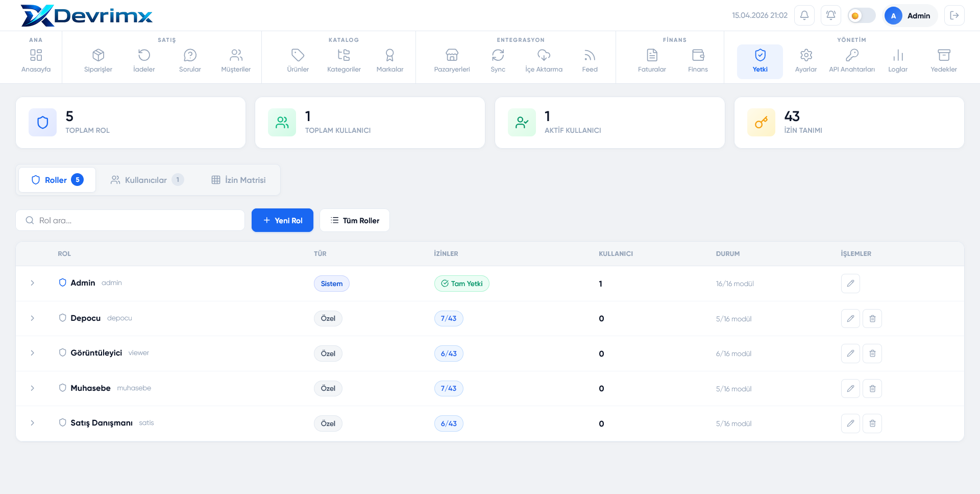Click the Satış Danışmanı 6/43 permissions badge
The width and height of the screenshot is (980, 494).
(x=449, y=424)
